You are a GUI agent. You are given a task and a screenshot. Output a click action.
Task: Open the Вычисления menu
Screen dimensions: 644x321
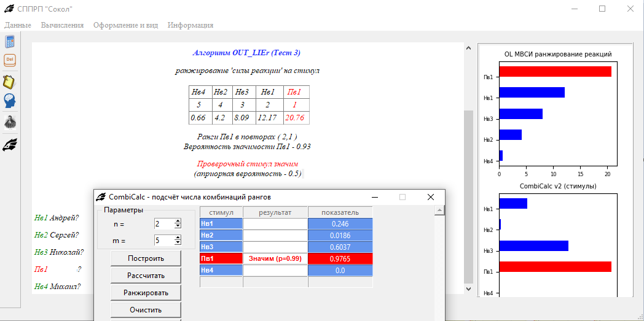(62, 25)
